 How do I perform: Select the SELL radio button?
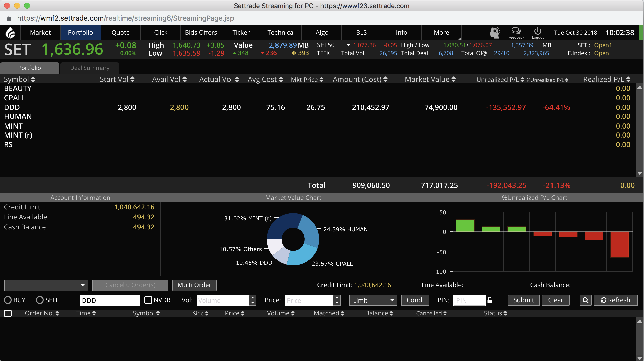point(40,300)
